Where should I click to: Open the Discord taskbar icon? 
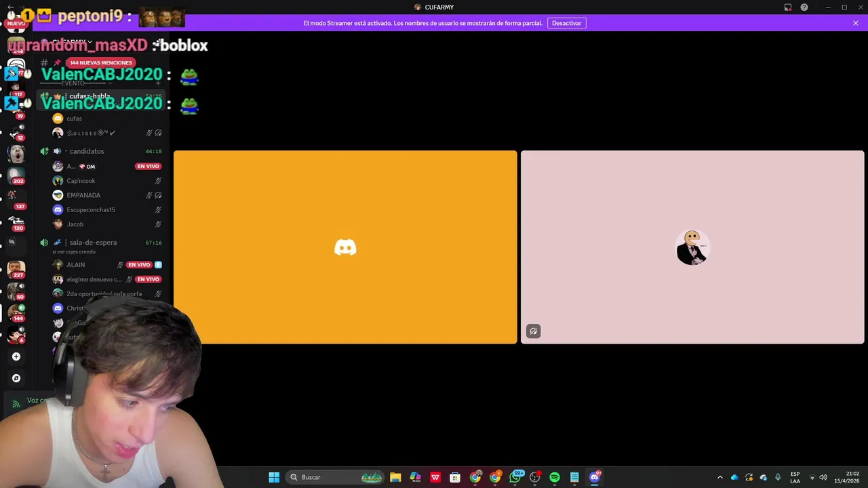tap(595, 477)
